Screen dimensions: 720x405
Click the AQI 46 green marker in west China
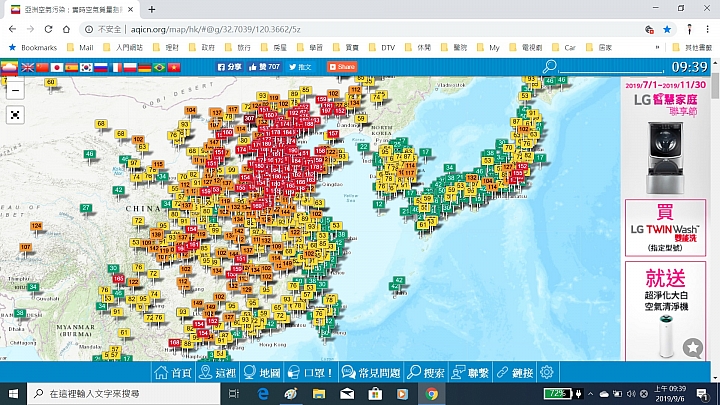90,154
